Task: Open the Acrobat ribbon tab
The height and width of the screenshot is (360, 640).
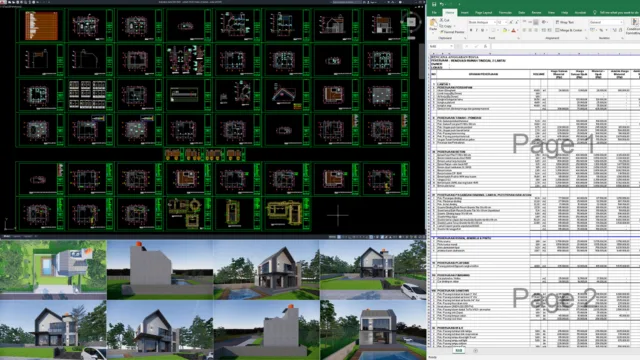Action: pyautogui.click(x=580, y=13)
